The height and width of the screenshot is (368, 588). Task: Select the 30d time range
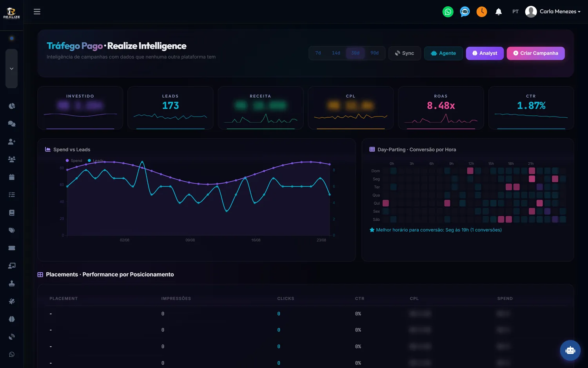point(356,53)
